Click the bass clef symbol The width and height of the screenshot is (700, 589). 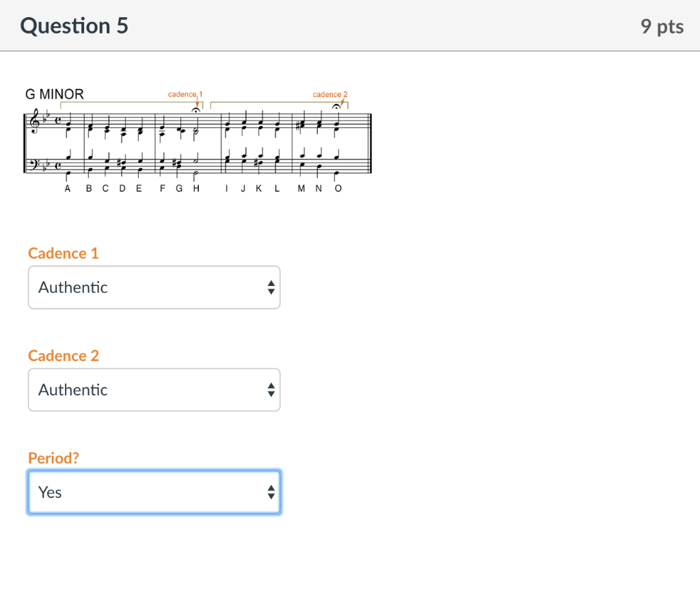point(36,164)
